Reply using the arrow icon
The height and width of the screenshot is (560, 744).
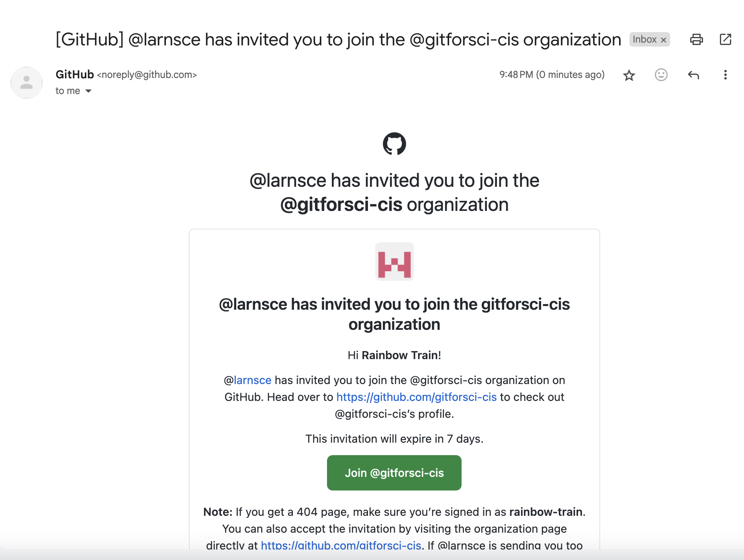693,75
